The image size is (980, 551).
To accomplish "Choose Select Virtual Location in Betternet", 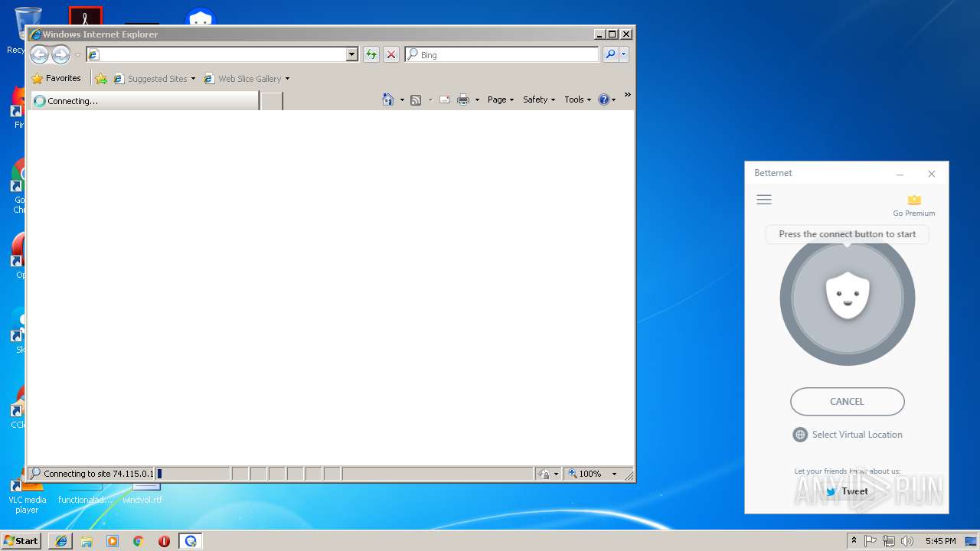I will [848, 435].
